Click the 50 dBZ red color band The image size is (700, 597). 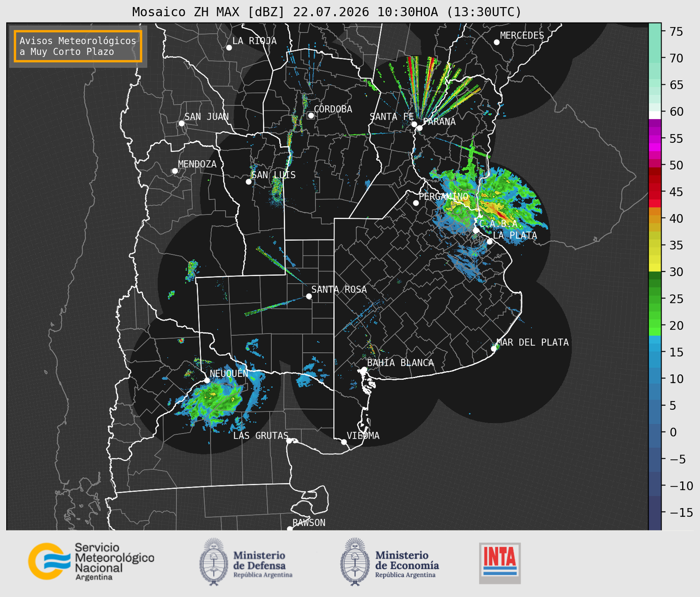(655, 165)
